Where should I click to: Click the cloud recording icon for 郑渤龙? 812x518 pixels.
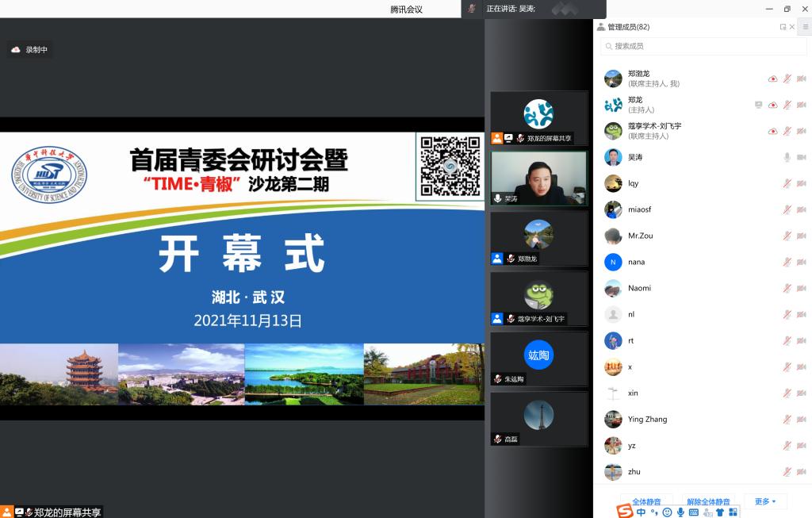coord(772,79)
